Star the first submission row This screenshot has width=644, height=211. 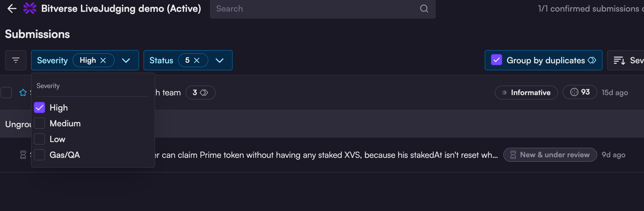(x=23, y=93)
